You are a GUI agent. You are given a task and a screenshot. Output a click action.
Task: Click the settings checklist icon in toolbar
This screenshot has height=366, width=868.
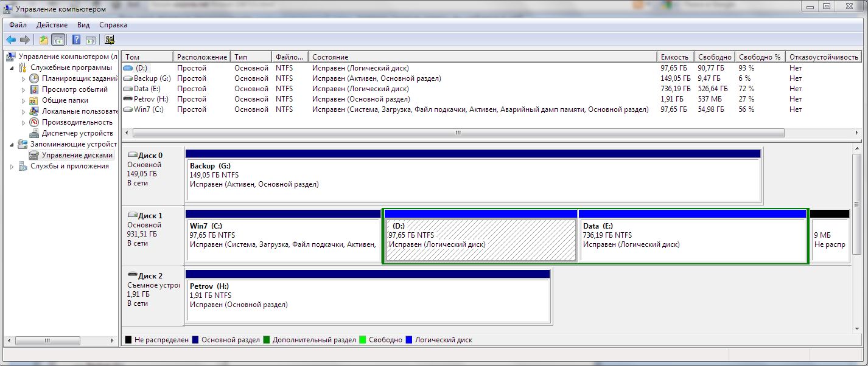[x=110, y=40]
